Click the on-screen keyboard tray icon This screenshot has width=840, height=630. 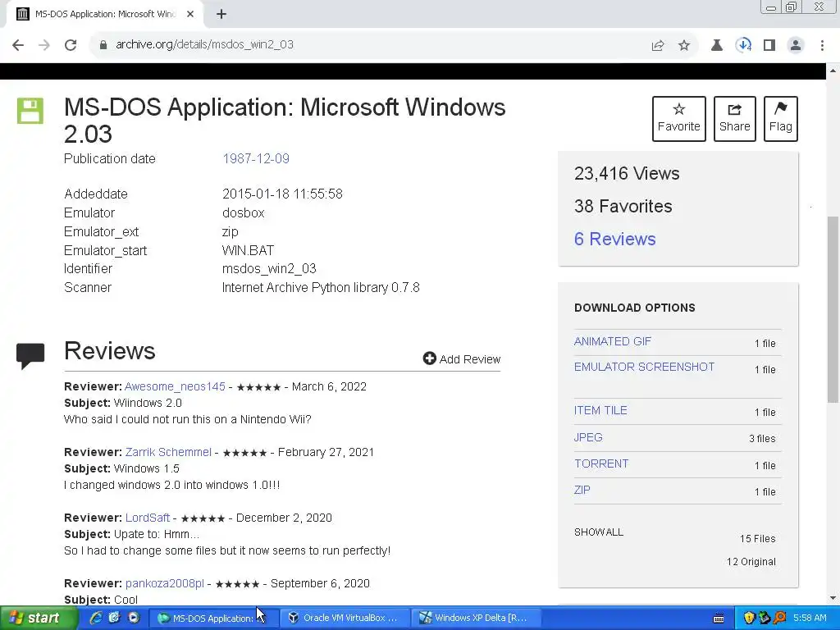click(719, 619)
